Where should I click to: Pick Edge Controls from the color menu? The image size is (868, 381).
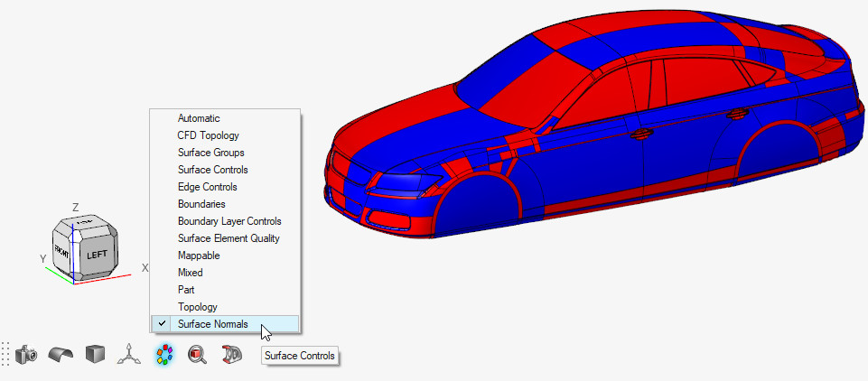[207, 187]
